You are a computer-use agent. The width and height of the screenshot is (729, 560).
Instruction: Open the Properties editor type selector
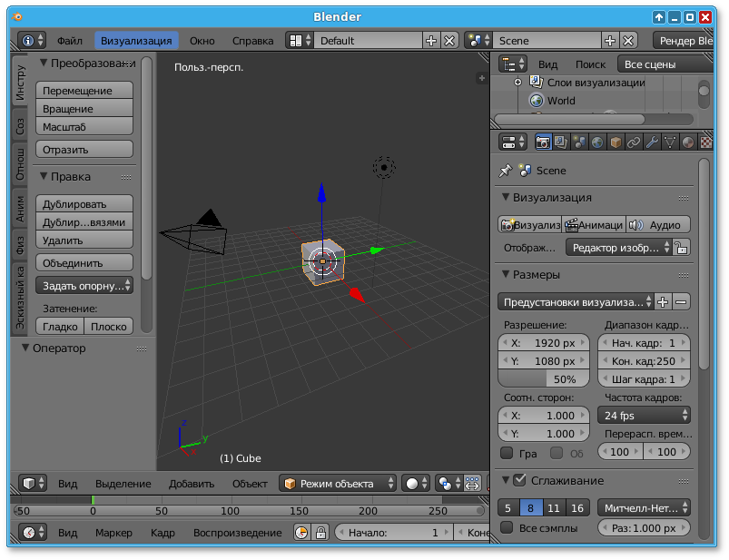513,142
